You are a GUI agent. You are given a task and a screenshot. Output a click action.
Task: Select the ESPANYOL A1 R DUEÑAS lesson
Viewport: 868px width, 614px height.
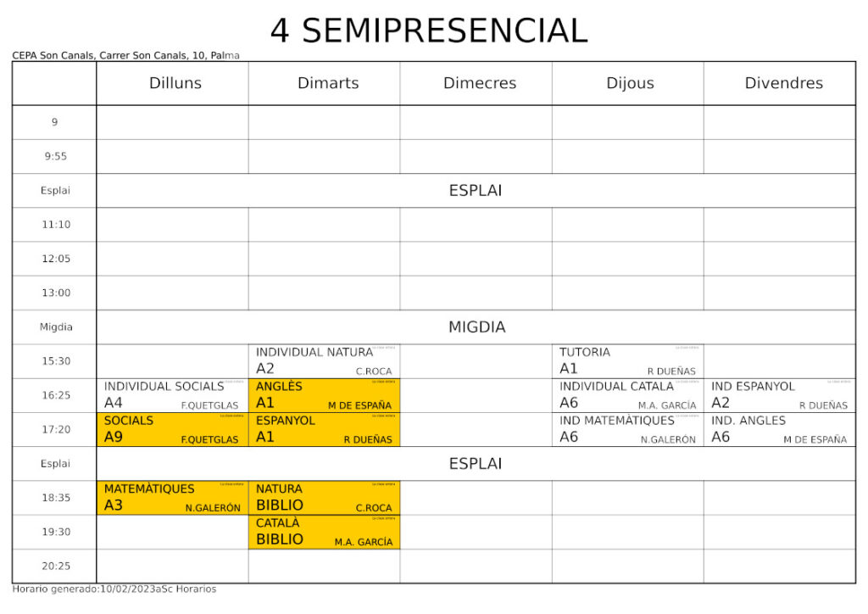pyautogui.click(x=324, y=430)
